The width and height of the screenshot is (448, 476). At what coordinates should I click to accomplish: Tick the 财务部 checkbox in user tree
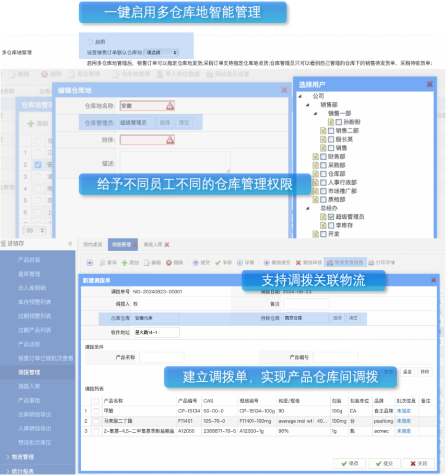(x=323, y=157)
